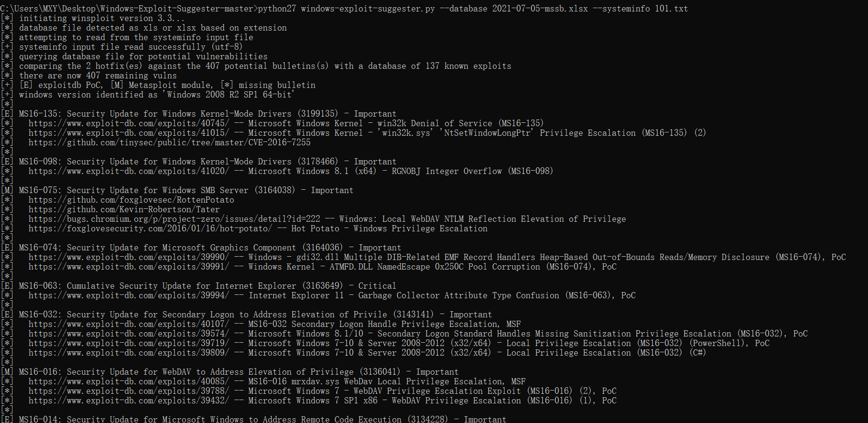Image resolution: width=868 pixels, height=423 pixels.
Task: Click the exploit-db 39991 URL
Action: tap(129, 267)
